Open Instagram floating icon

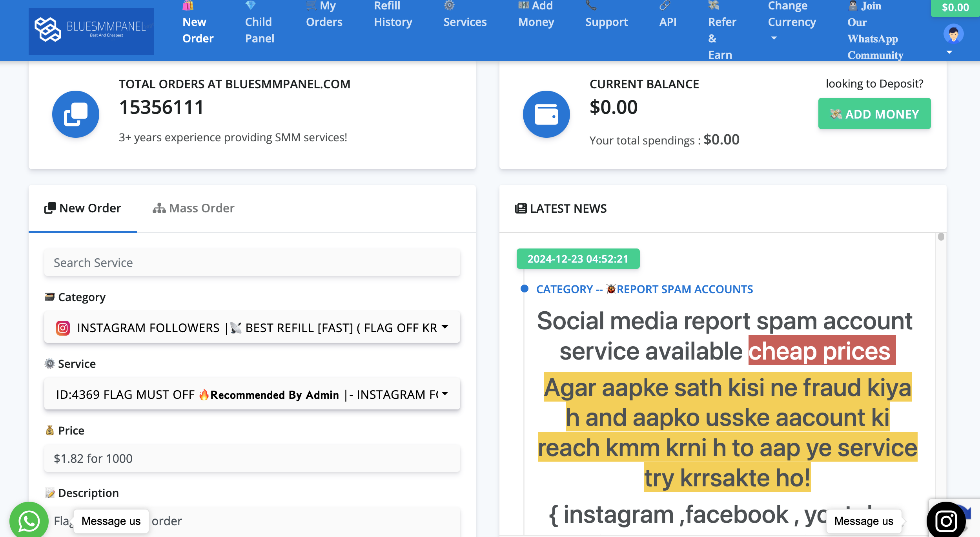coord(946,521)
